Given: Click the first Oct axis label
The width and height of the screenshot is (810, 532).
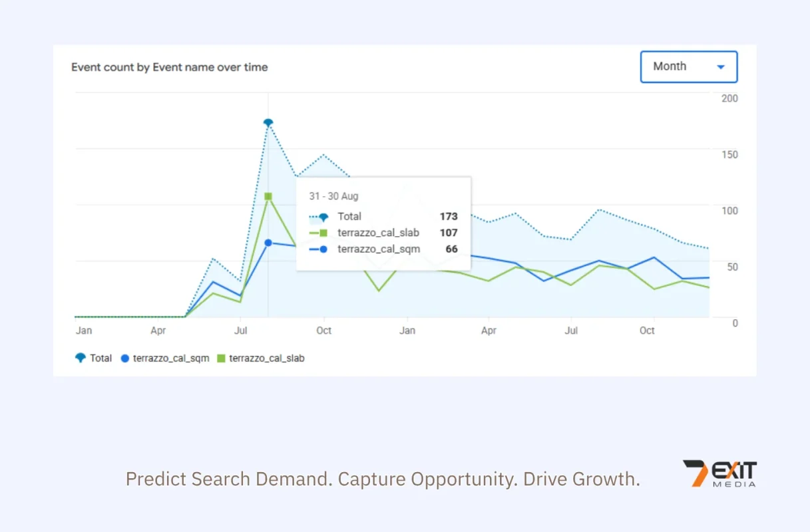Looking at the screenshot, I should 323,331.
